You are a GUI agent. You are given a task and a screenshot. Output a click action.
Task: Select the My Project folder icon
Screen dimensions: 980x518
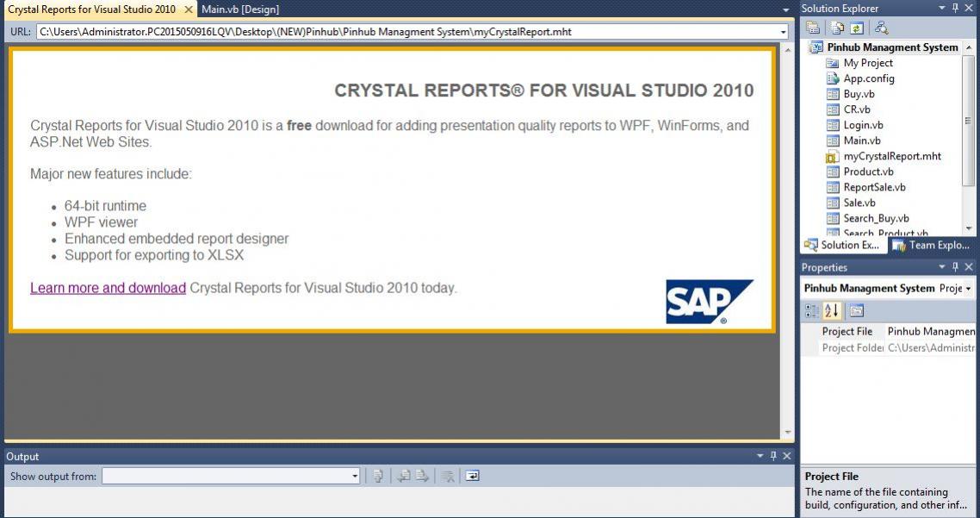point(833,63)
